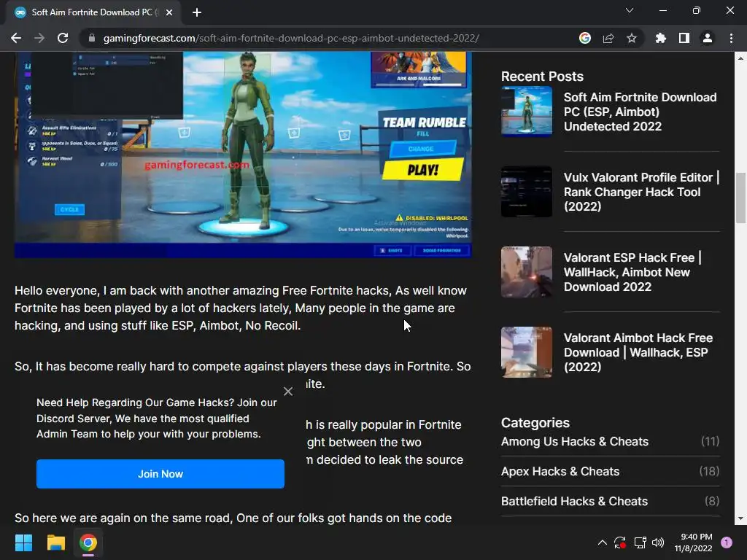Open network display tray icon
The image size is (747, 560).
[640, 542]
